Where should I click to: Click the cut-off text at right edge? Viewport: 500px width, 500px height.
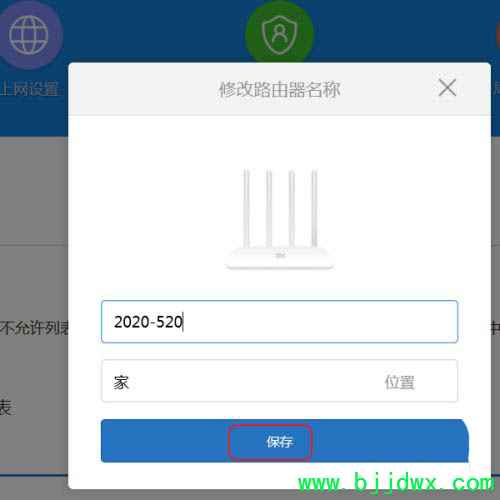tap(495, 328)
